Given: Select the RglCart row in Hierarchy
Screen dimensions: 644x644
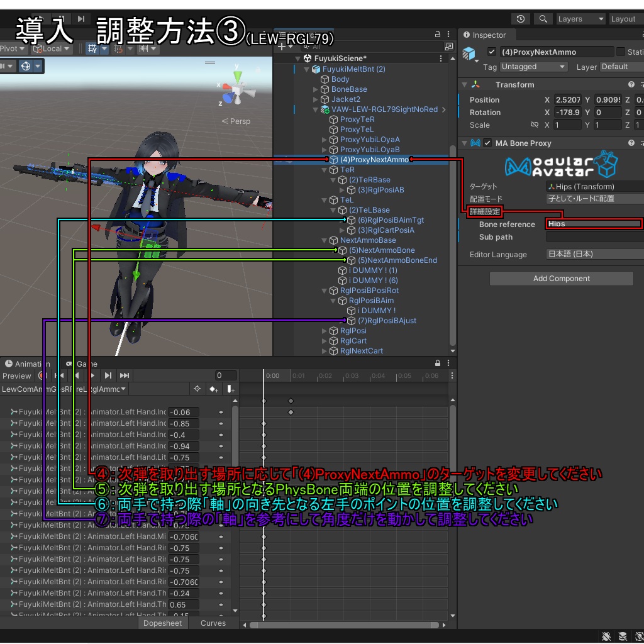Looking at the screenshot, I should 353,340.
